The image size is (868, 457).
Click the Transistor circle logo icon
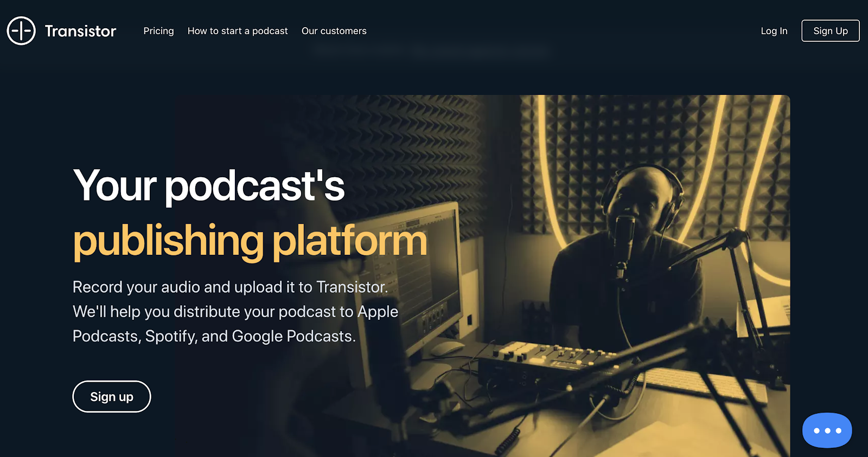(21, 31)
